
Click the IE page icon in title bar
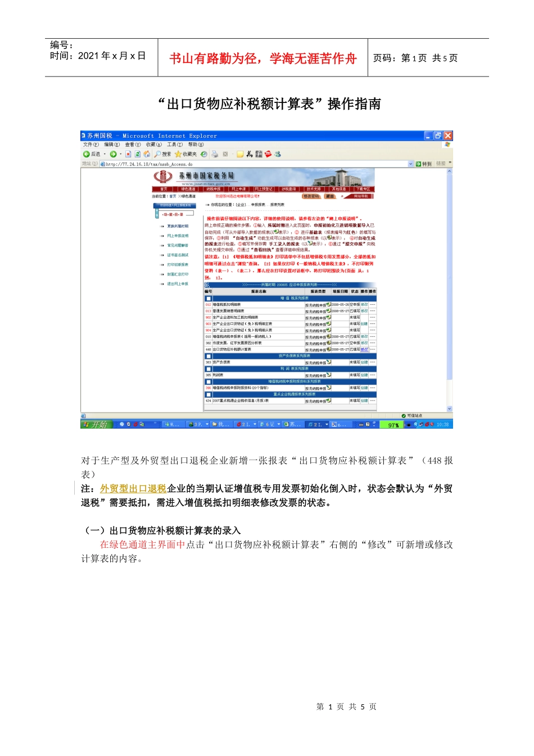[83, 136]
